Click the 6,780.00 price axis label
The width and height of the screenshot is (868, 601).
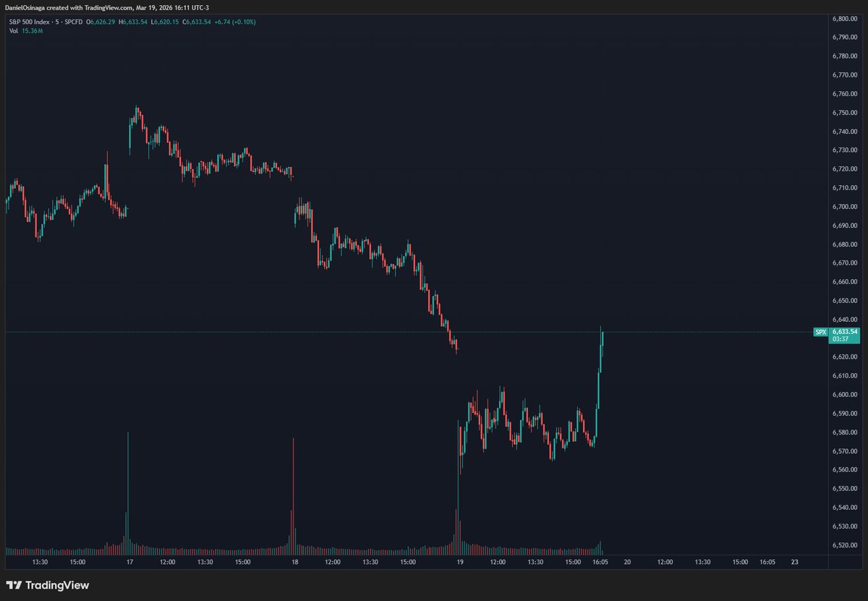845,56
